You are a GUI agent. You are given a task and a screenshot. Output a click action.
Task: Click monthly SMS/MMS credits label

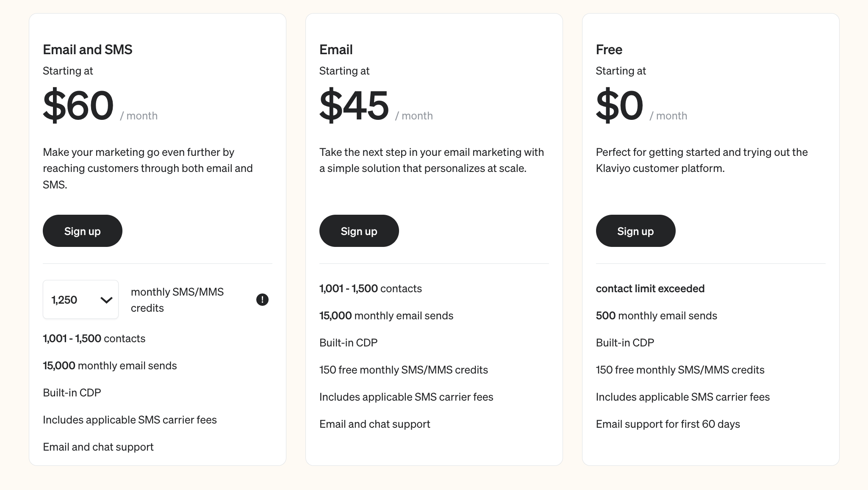(177, 300)
